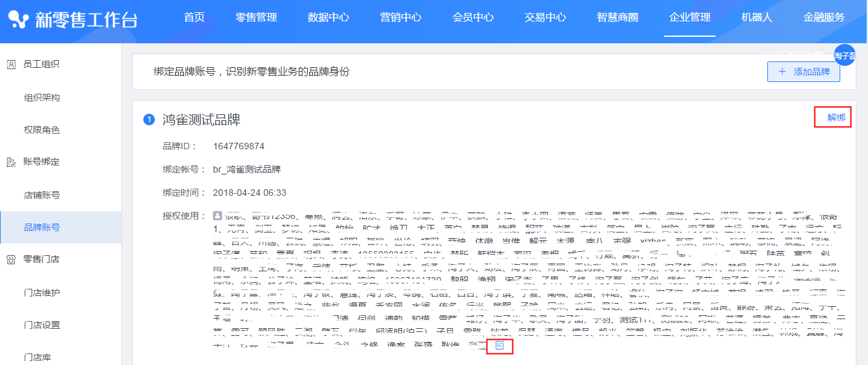The width and height of the screenshot is (868, 365).
Task: Click the 账号绑定 sidebar icon
Action: pos(11,162)
